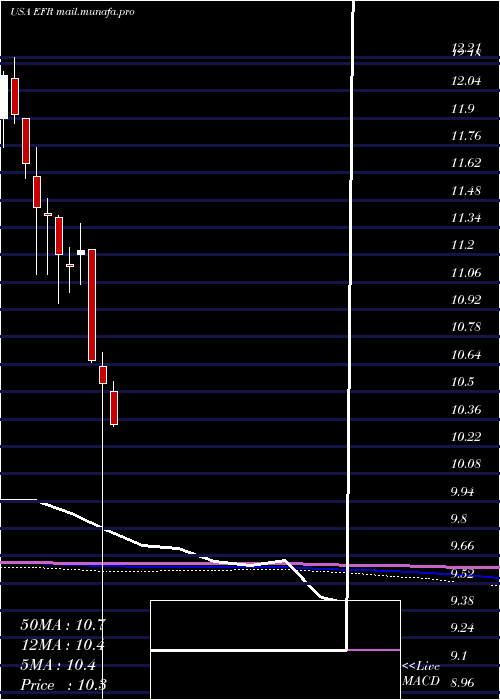Viewport: 500px width, 700px height.
Task: Click the 8.96 price axis label
Action: [x=463, y=683]
